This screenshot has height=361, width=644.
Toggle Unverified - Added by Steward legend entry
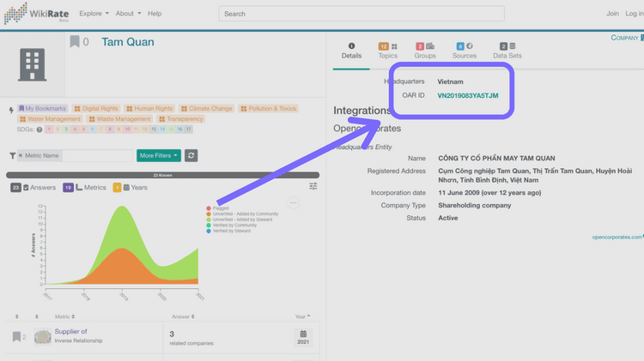240,220
